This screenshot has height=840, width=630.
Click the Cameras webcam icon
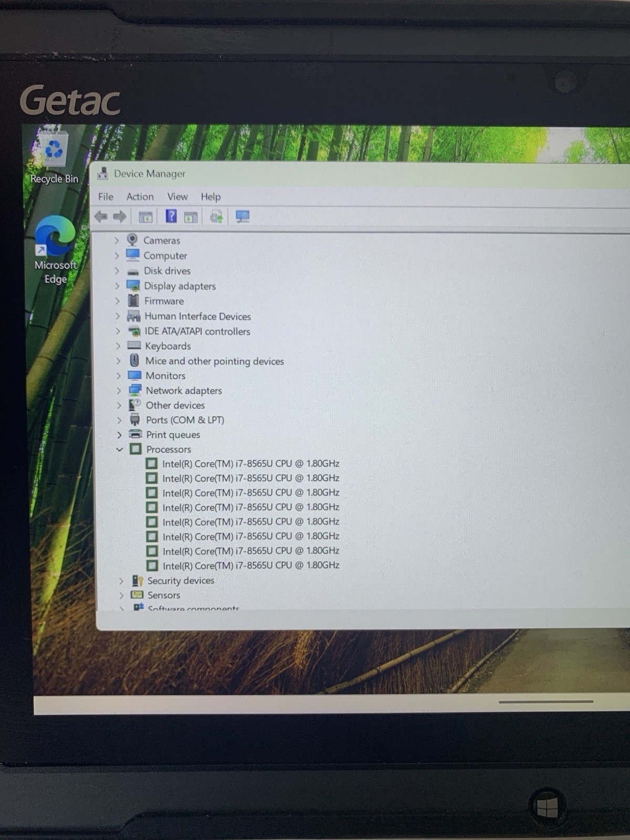pos(132,240)
